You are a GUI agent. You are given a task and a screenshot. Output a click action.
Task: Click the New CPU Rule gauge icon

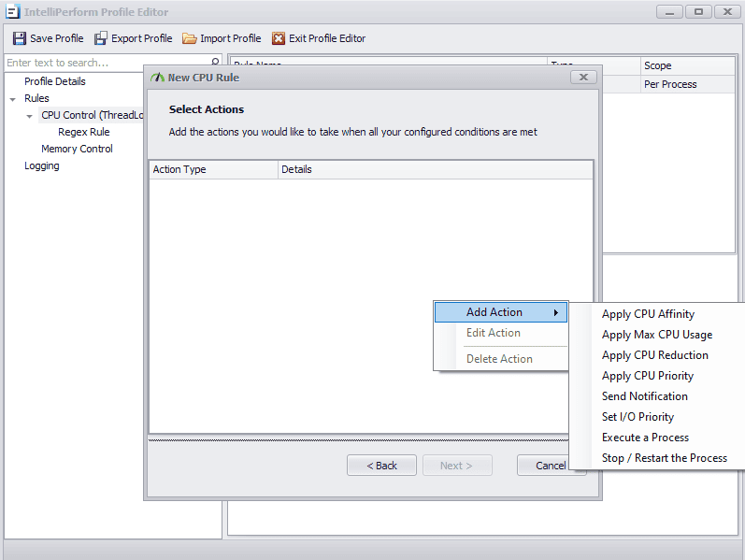[157, 78]
